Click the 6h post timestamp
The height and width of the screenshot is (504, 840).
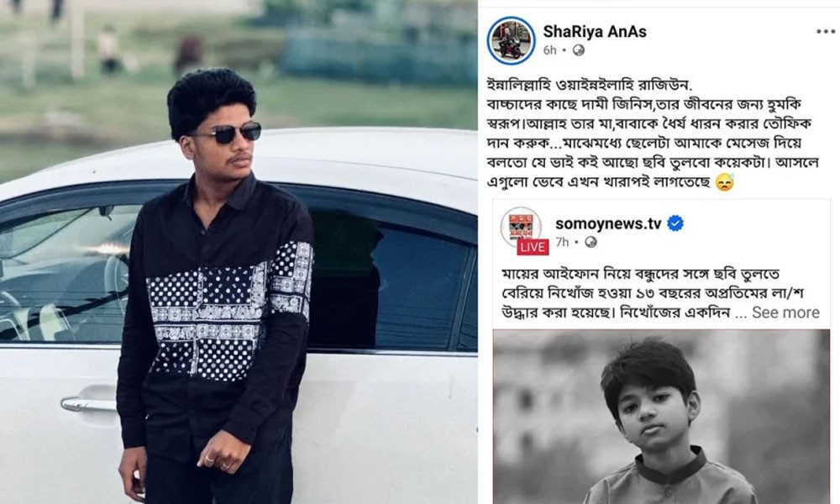pyautogui.click(x=549, y=50)
